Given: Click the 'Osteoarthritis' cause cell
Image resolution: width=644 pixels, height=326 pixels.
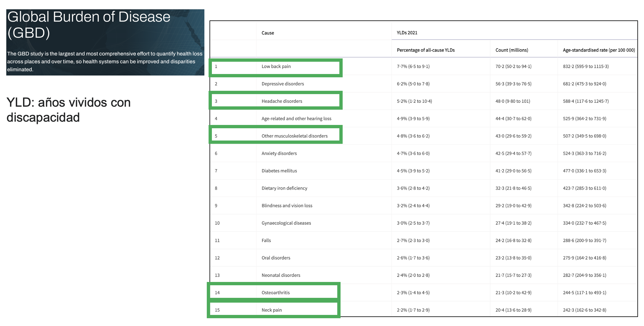Looking at the screenshot, I should point(275,292).
